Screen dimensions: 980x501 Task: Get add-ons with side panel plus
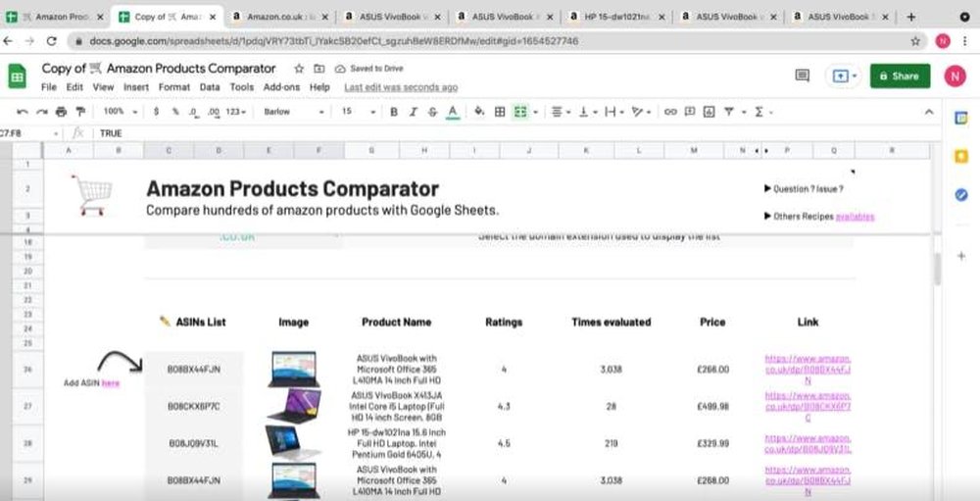click(x=961, y=256)
